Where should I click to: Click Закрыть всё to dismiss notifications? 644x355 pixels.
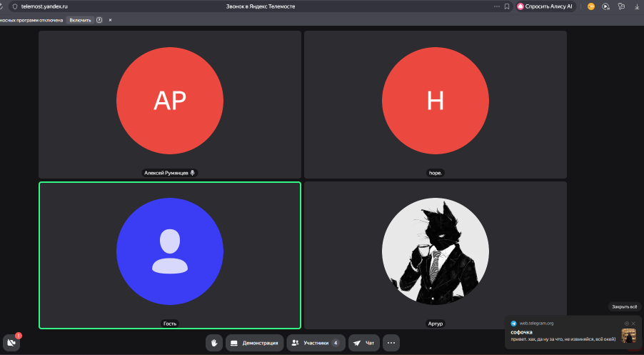point(623,306)
